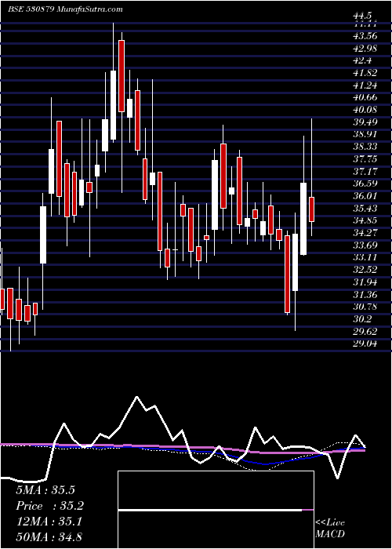Click the 43.56 price axis label
Screen dimensions: 392x549
pyautogui.click(x=365, y=36)
